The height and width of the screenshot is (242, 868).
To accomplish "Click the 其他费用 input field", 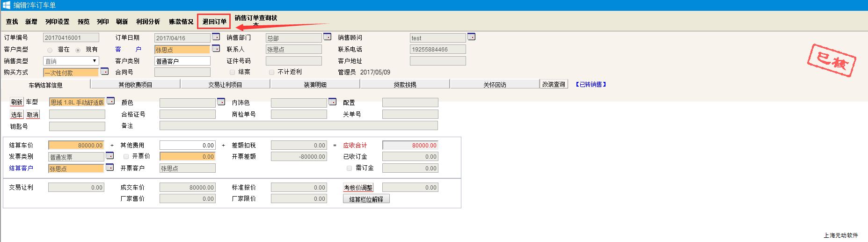I will pyautogui.click(x=187, y=146).
